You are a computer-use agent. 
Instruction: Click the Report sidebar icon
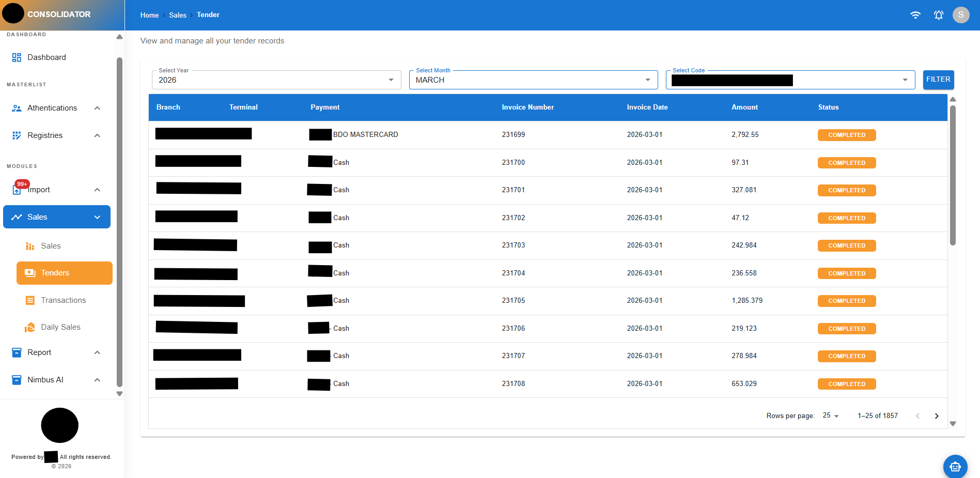pyautogui.click(x=16, y=352)
